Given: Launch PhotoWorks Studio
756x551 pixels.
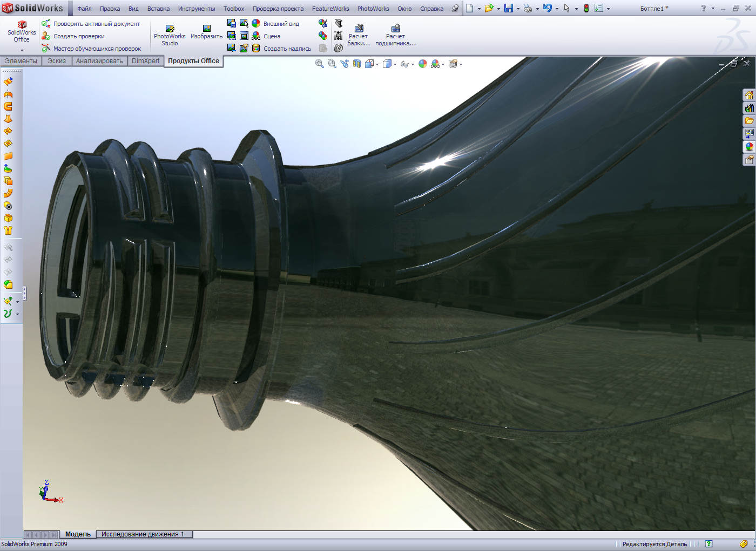Looking at the screenshot, I should (x=170, y=36).
